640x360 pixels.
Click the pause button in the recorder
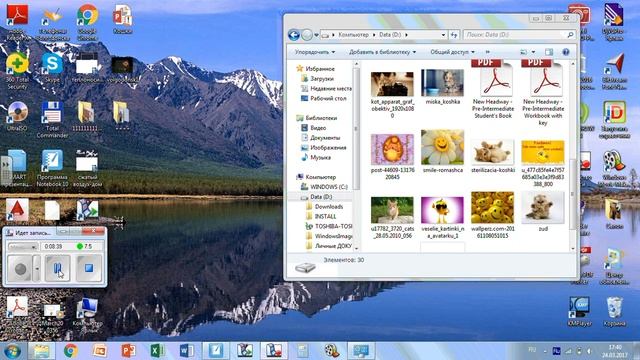pos(57,268)
